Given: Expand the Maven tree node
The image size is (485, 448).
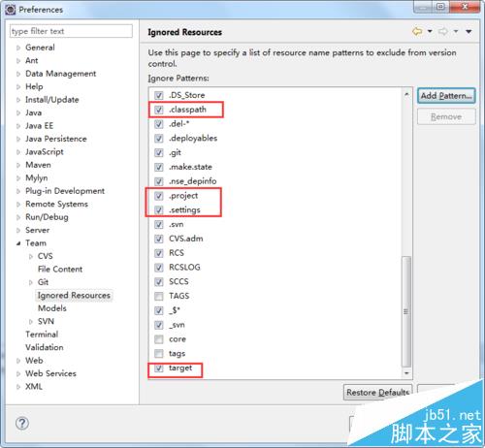Looking at the screenshot, I should (x=18, y=165).
